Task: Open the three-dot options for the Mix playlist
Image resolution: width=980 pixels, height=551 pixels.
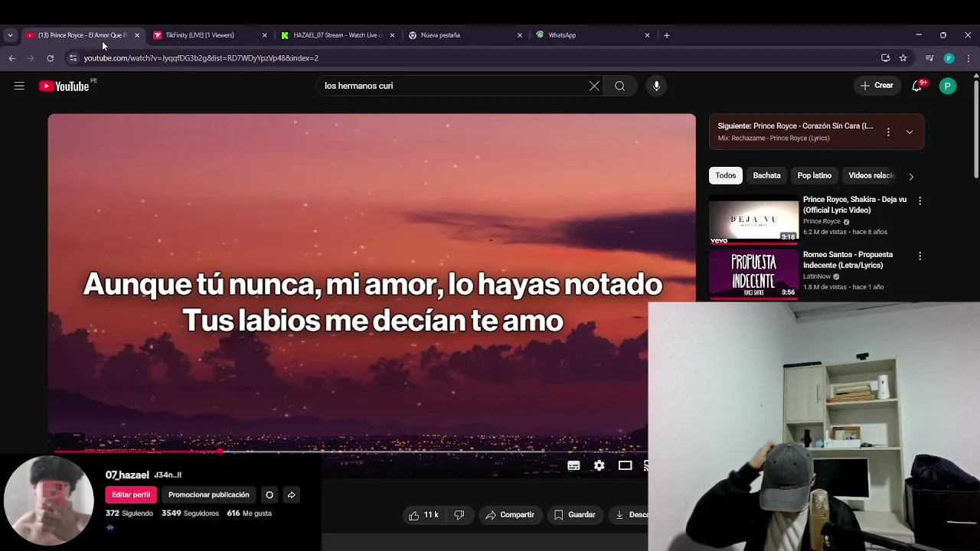Action: [888, 132]
